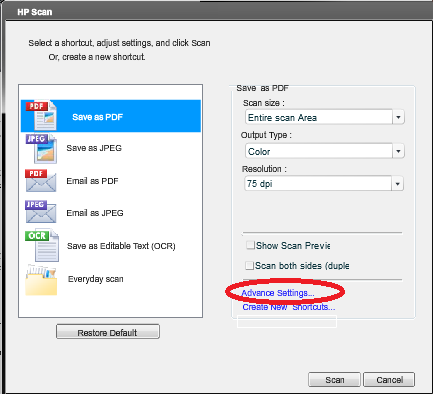Choose the 'Save as JPEG' shortcut label
The image size is (433, 394).
(94, 148)
